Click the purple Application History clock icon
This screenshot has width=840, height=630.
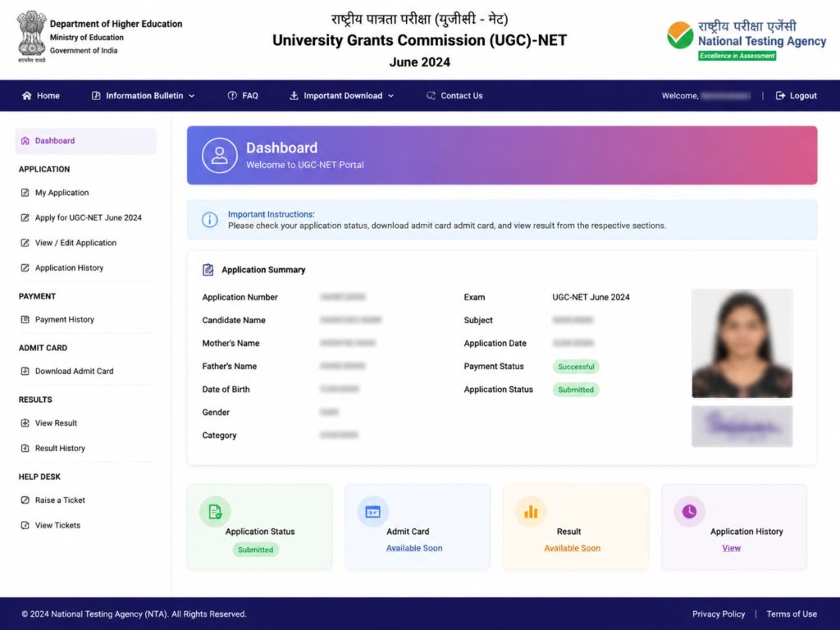click(x=689, y=512)
